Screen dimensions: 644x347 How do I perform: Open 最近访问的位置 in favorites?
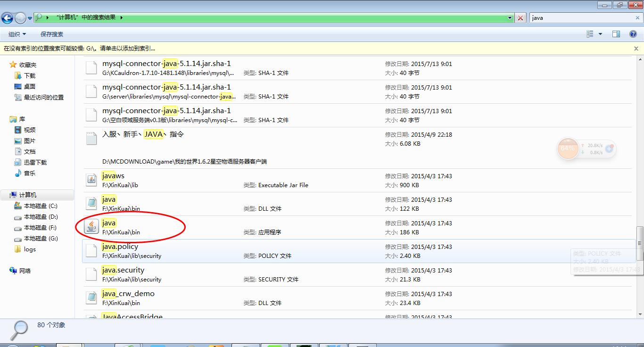click(43, 97)
